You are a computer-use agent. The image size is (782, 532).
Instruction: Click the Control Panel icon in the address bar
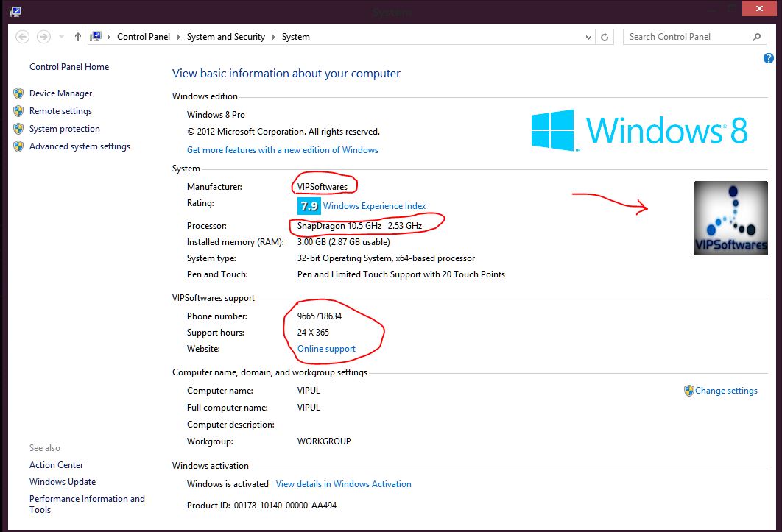point(95,36)
